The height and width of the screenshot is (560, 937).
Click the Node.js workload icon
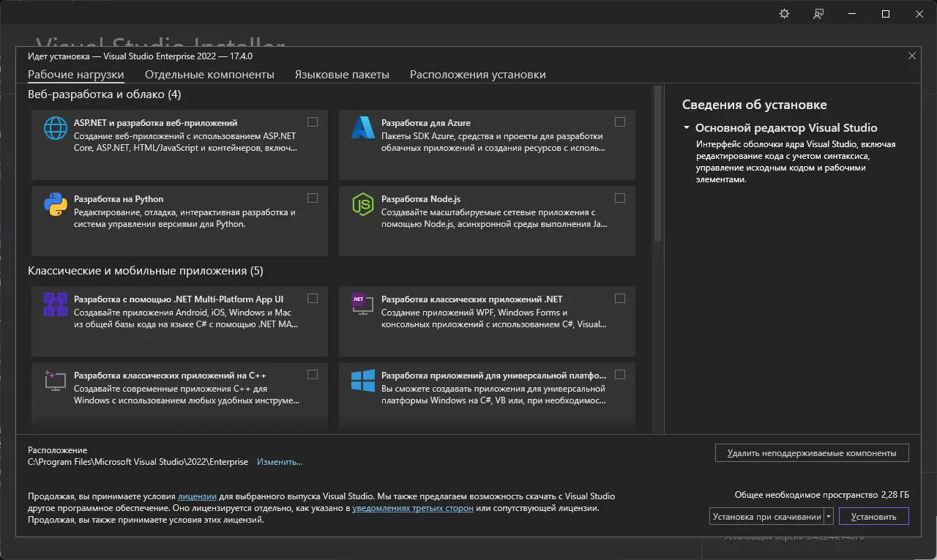click(363, 204)
